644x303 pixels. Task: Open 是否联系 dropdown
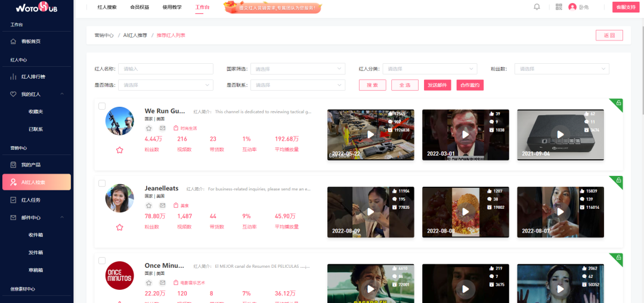click(x=298, y=85)
